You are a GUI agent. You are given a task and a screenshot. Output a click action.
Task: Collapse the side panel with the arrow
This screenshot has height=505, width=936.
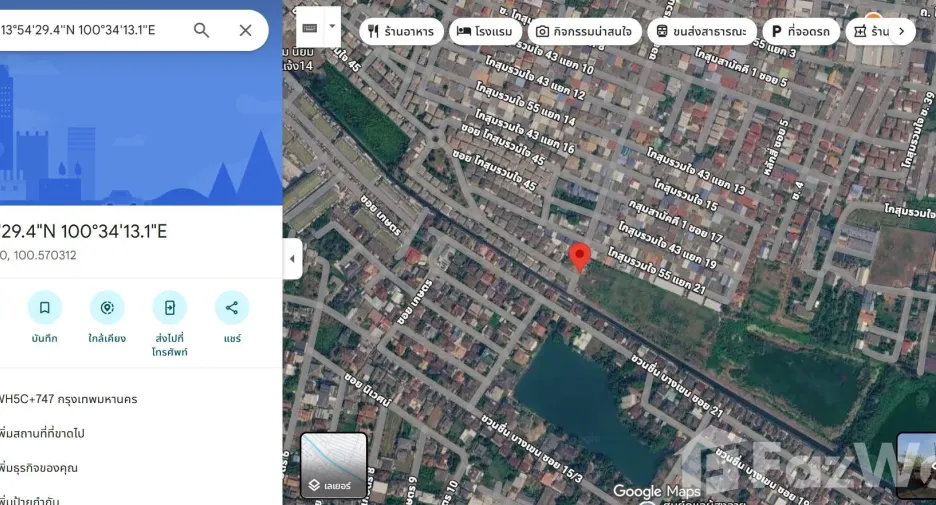292,258
